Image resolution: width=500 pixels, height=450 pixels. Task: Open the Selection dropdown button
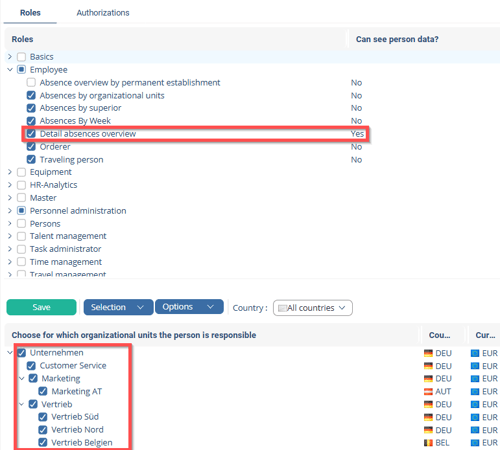pyautogui.click(x=118, y=307)
